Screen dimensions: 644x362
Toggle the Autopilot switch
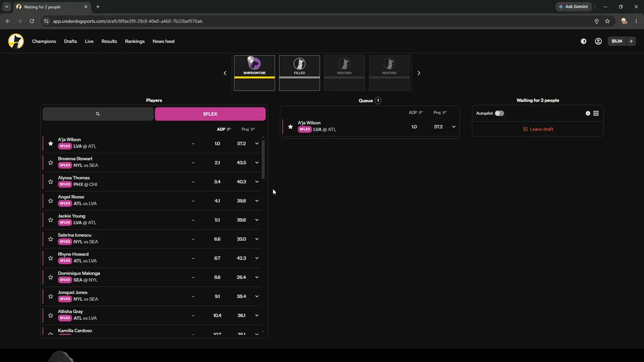[499, 113]
